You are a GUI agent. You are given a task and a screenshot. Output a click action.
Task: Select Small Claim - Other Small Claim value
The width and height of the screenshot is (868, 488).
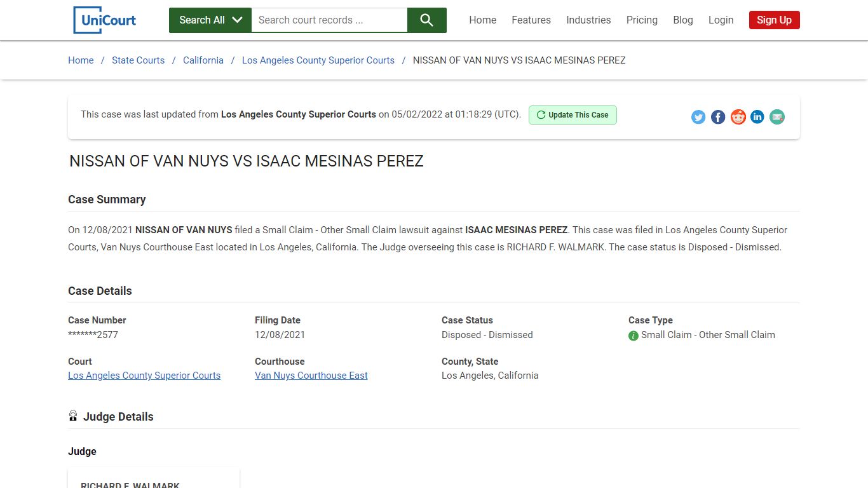click(708, 335)
